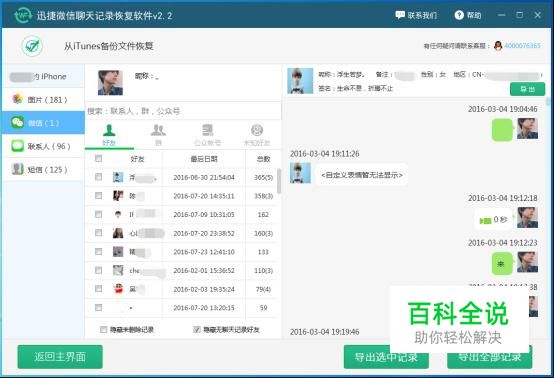
Task: Check the row dated 2016-07-20 14:35:11
Action: click(99, 195)
